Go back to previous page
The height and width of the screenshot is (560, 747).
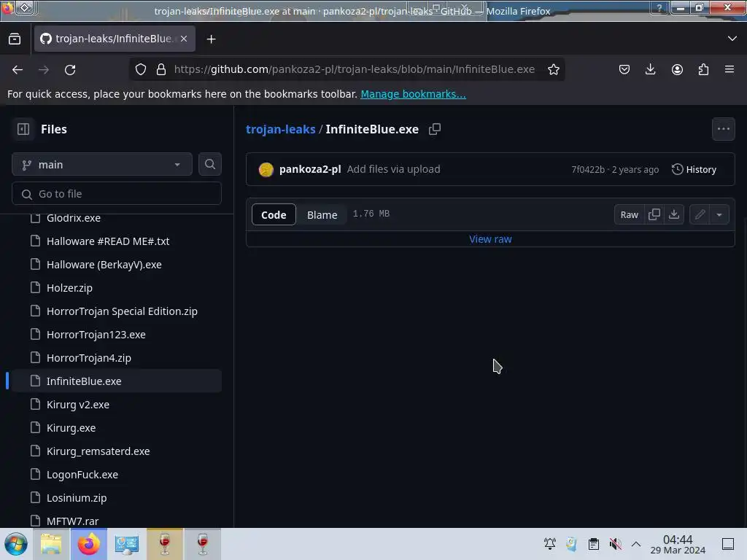(x=18, y=69)
